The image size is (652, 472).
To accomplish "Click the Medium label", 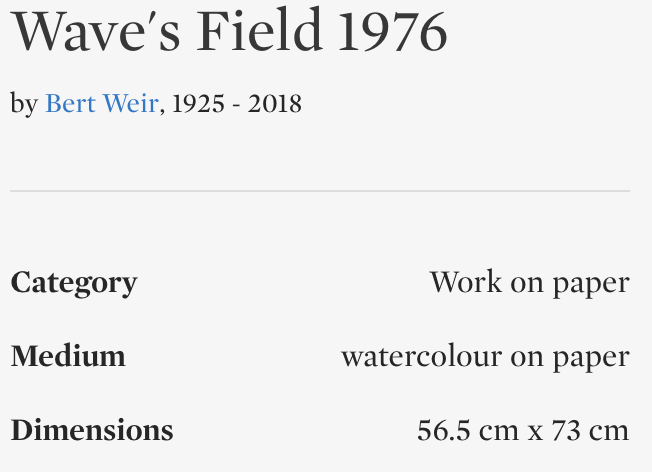I will tap(68, 357).
